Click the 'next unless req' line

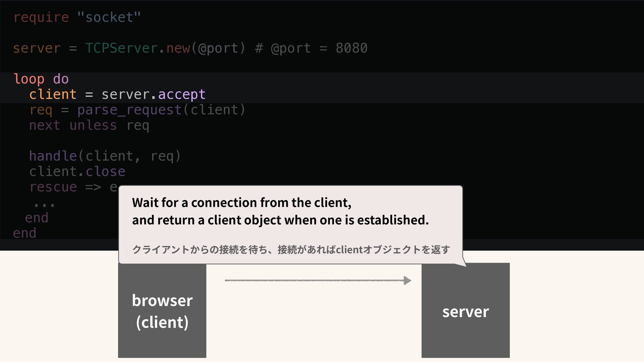(89, 125)
